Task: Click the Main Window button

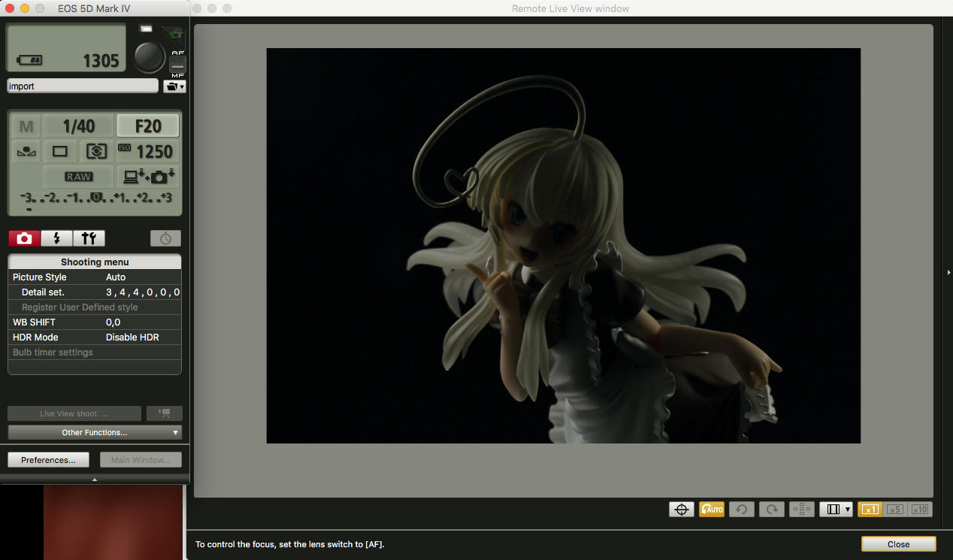Action: click(x=141, y=460)
